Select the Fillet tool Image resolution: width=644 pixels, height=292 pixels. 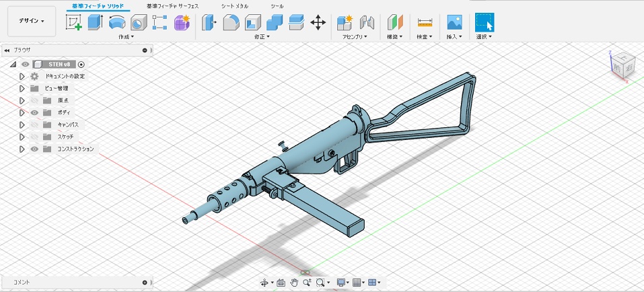tap(231, 22)
